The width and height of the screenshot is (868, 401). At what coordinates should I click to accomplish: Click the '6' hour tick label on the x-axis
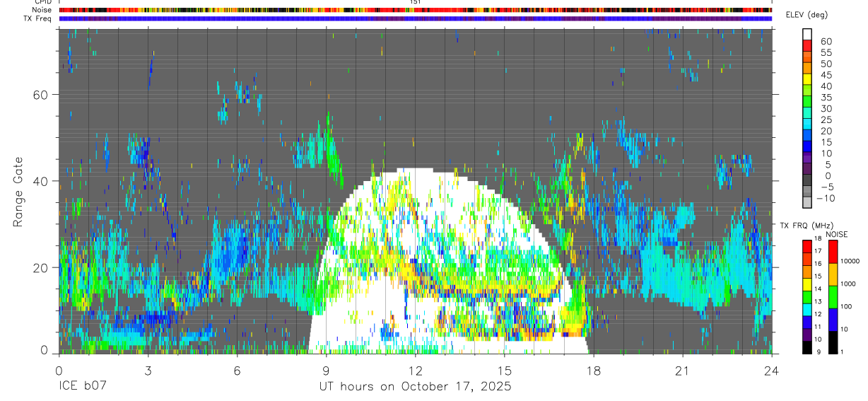(x=237, y=371)
